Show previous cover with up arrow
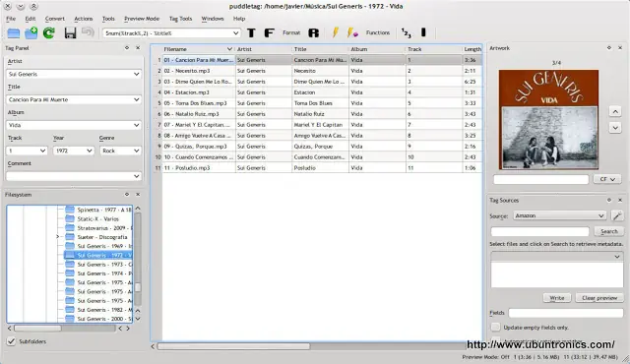This screenshot has height=364, width=630. tap(615, 111)
